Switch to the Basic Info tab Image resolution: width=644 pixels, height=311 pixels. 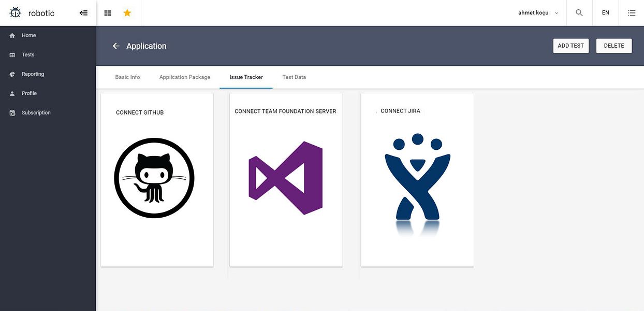pos(127,77)
